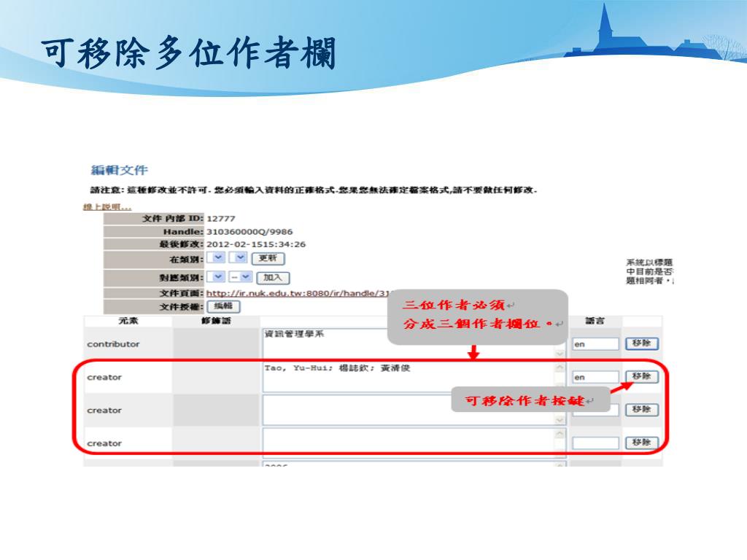Click scroll-up arrow of third creator text area

click(x=560, y=433)
